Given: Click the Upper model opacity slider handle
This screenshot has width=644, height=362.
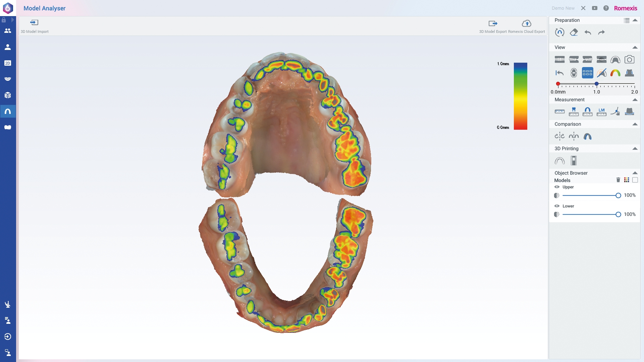Looking at the screenshot, I should pos(618,195).
